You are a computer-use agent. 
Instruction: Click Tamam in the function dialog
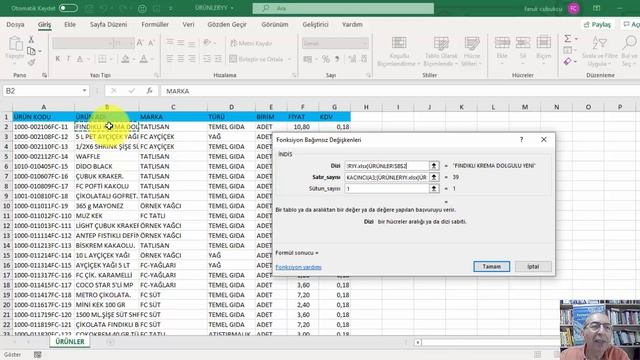[491, 267]
